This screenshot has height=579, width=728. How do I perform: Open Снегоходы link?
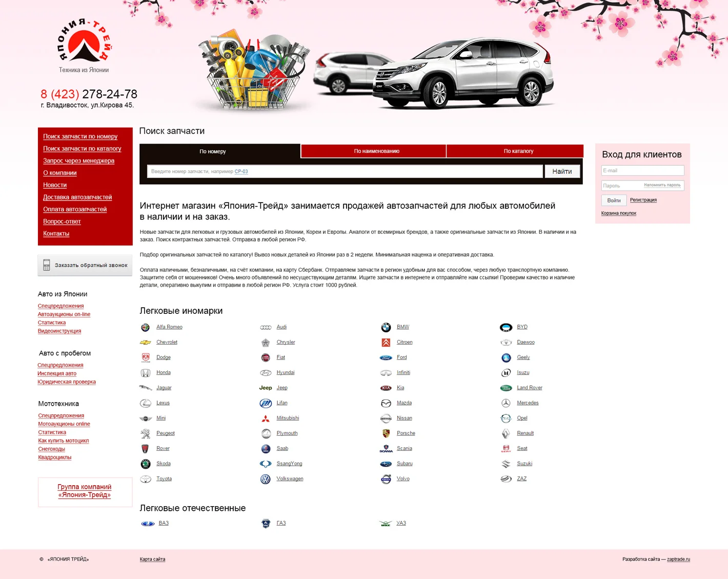point(52,449)
